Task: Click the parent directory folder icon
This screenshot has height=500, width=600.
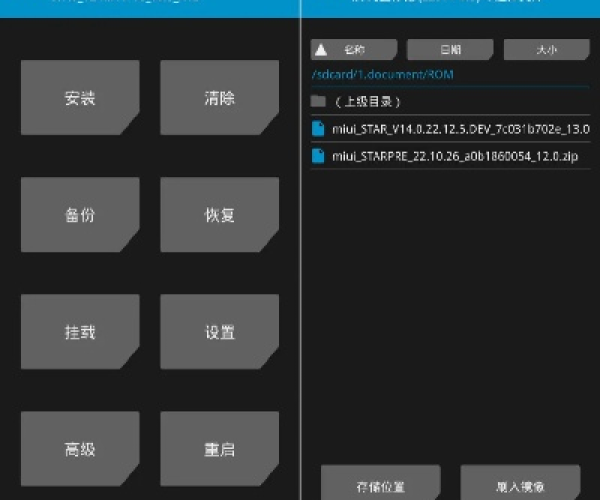Action: [x=318, y=101]
